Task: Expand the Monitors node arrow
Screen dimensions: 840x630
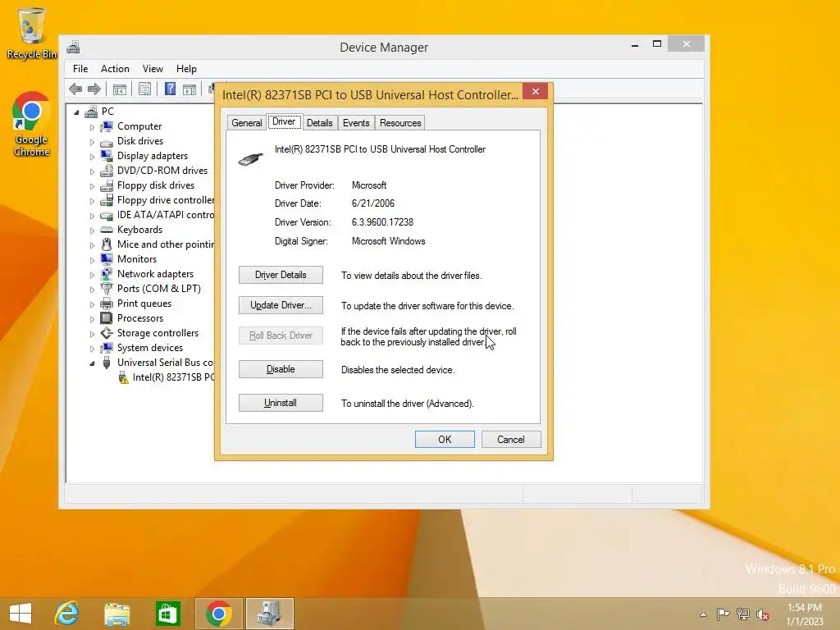Action: click(x=92, y=260)
